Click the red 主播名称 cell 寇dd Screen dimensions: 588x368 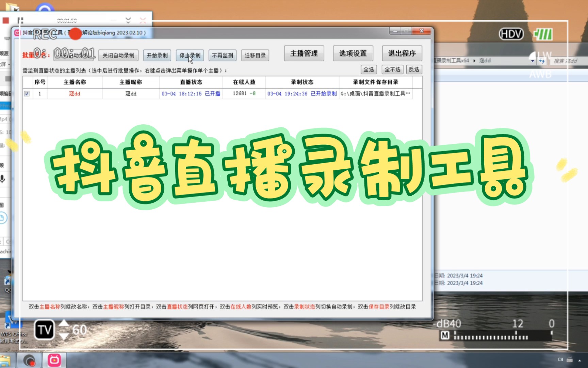click(x=75, y=94)
